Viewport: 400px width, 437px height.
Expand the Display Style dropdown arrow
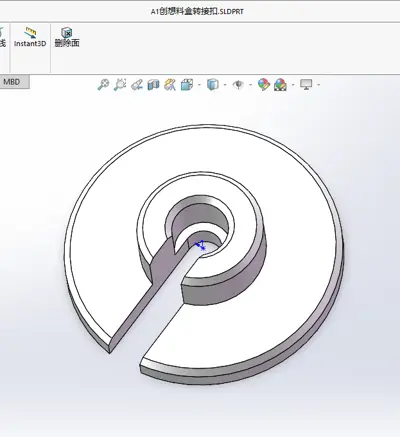coord(225,85)
